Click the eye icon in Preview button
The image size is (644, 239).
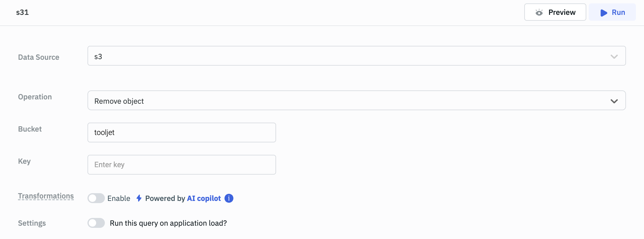point(539,12)
